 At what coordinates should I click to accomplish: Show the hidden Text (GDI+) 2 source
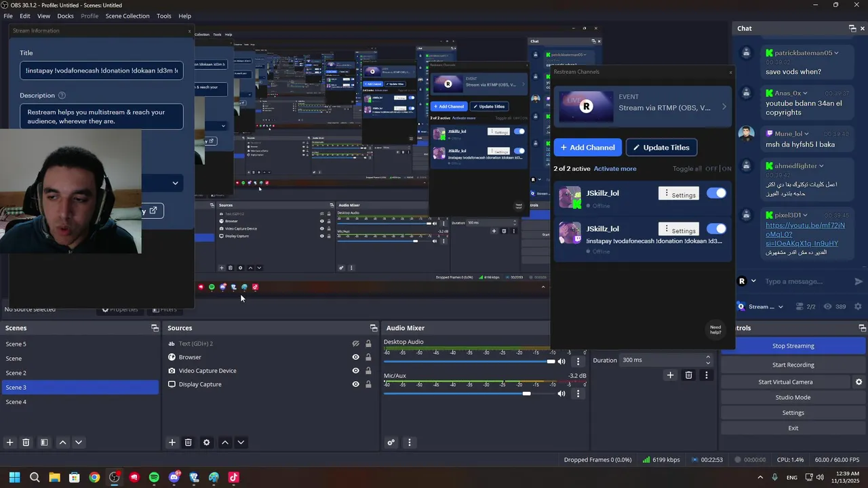pyautogui.click(x=355, y=344)
